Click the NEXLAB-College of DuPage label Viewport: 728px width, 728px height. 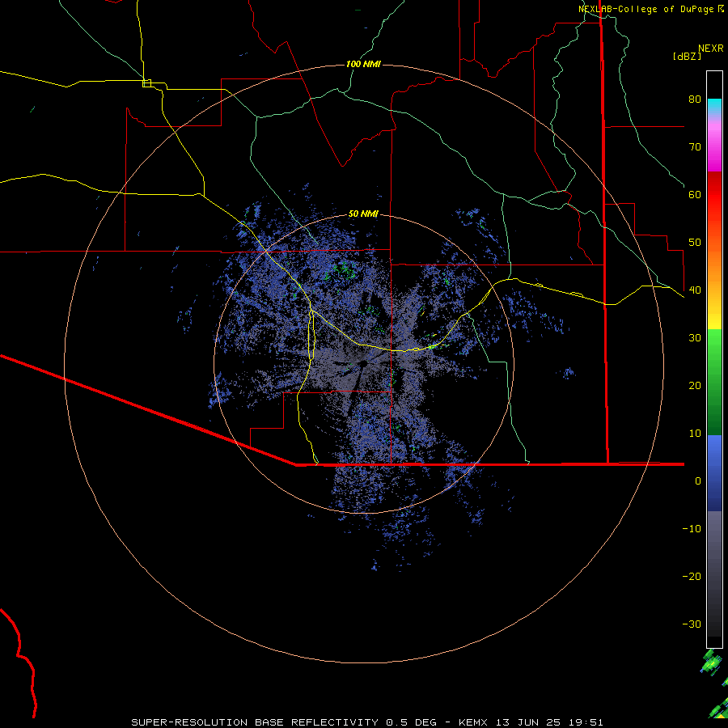tap(650, 9)
